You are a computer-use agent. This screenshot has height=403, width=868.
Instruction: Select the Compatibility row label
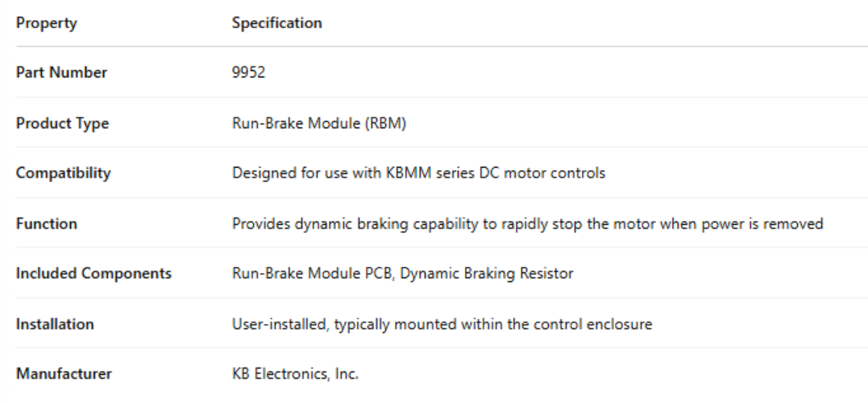pos(64,173)
